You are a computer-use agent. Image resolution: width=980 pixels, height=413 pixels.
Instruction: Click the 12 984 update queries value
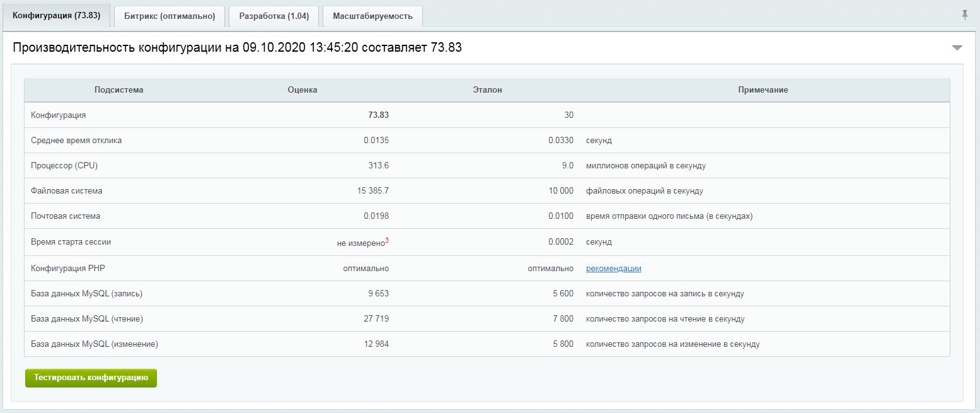click(x=376, y=344)
